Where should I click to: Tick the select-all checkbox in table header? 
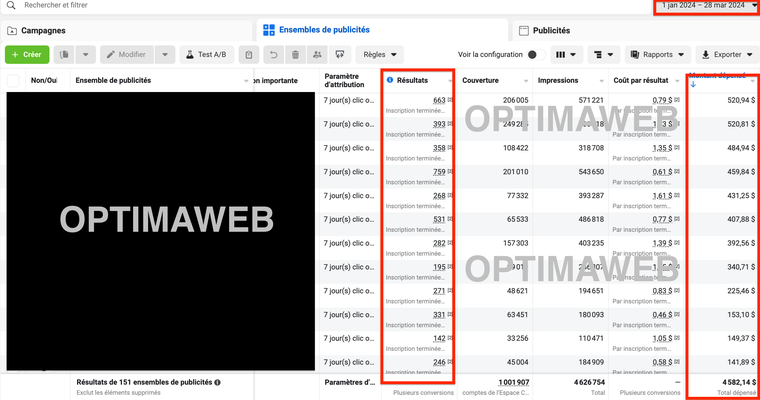13,80
